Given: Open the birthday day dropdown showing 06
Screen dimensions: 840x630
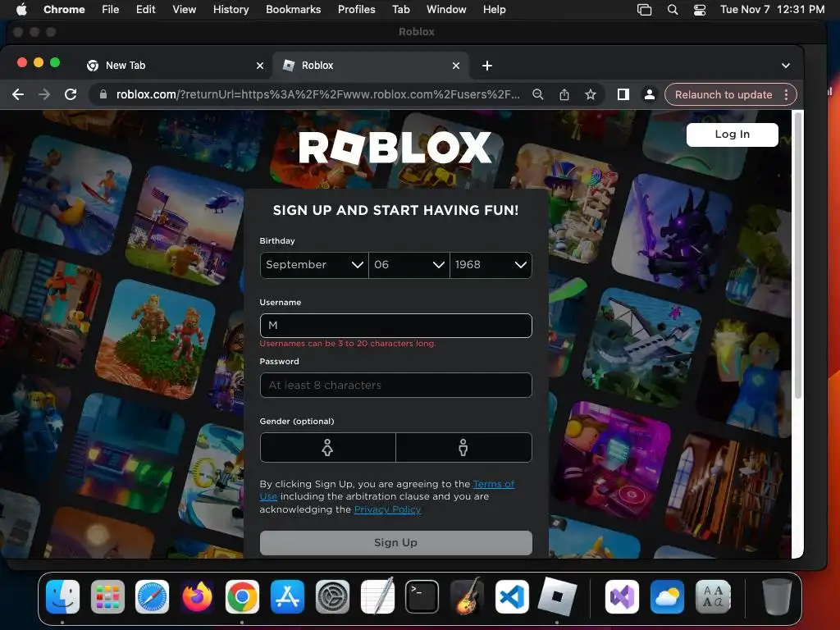Looking at the screenshot, I should click(x=409, y=265).
